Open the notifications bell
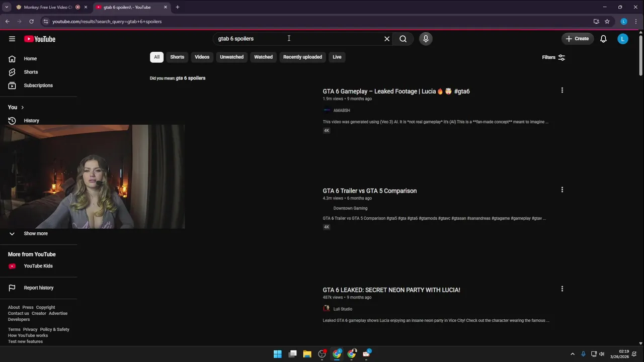The height and width of the screenshot is (362, 644). tap(603, 39)
